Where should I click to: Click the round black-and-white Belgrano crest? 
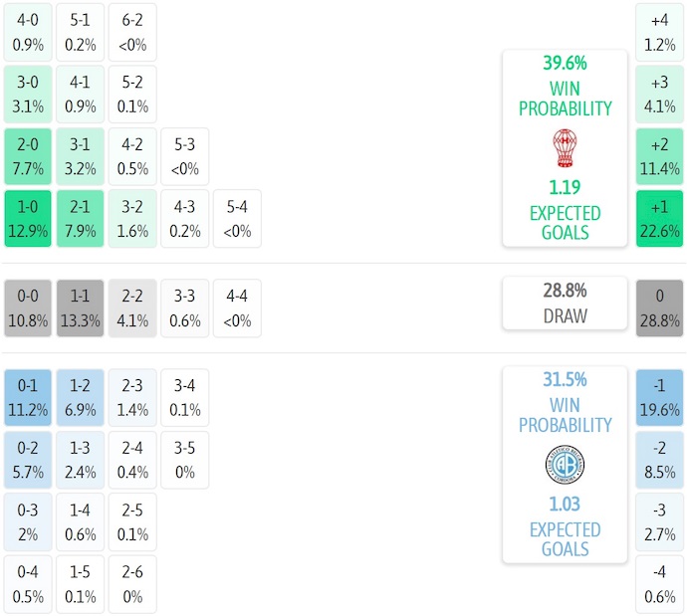pos(565,465)
